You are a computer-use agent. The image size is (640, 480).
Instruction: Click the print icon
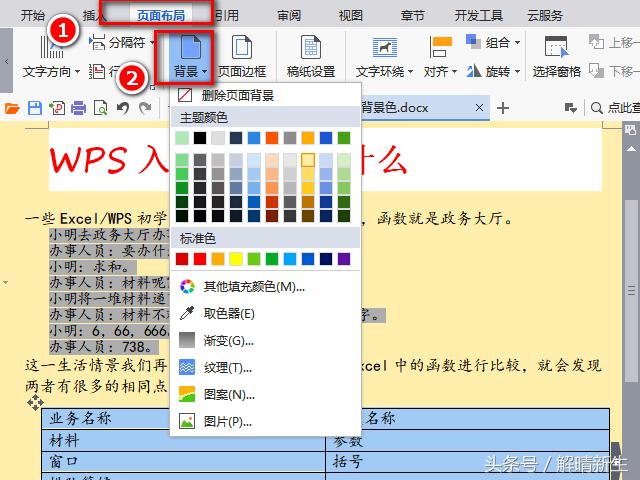pyautogui.click(x=78, y=108)
